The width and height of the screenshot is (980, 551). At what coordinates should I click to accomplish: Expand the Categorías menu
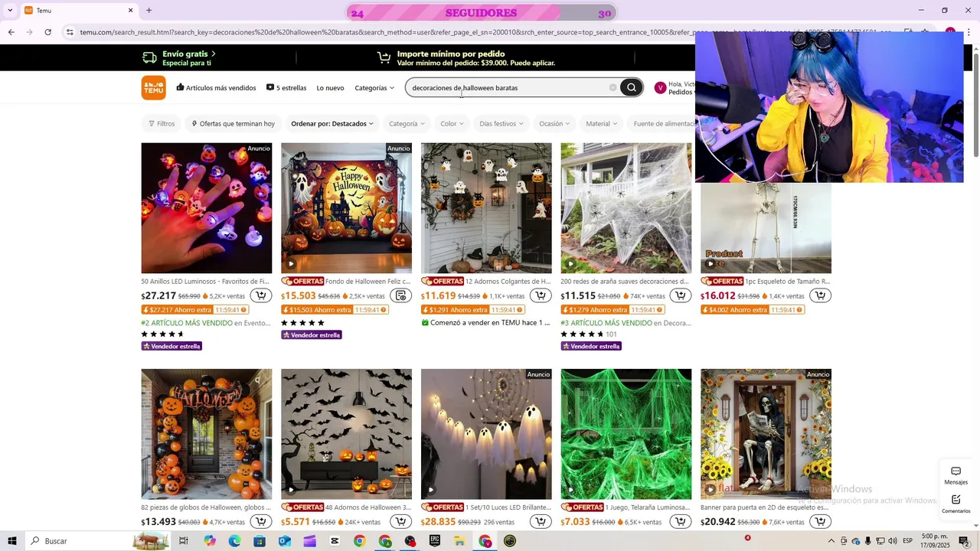(x=374, y=88)
